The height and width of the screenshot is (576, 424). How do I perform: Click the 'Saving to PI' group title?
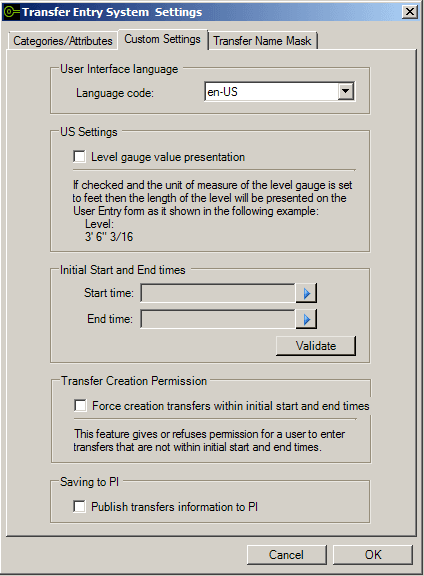[x=89, y=482]
